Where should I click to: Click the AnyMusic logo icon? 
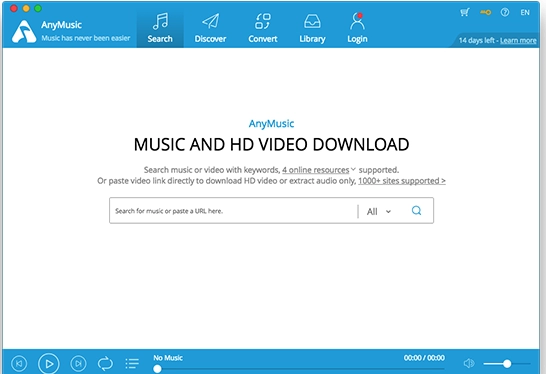[24, 32]
